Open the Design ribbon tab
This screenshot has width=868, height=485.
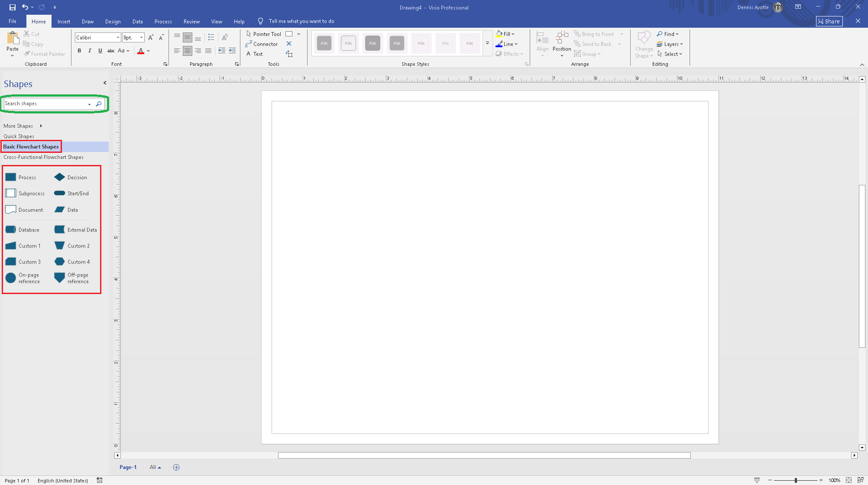[x=113, y=21]
